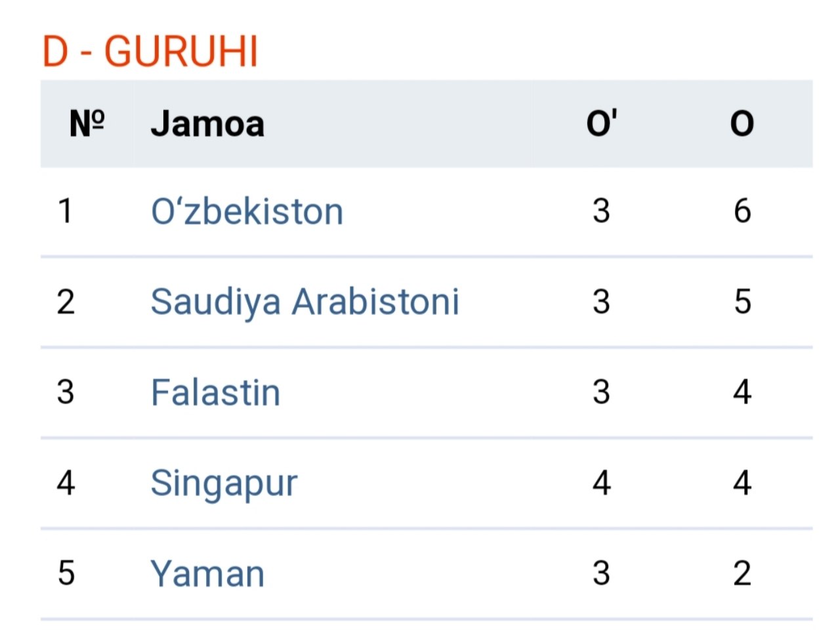Click rank number 4 in the table
Image resolution: width=840 pixels, height=643 pixels.
click(x=65, y=483)
